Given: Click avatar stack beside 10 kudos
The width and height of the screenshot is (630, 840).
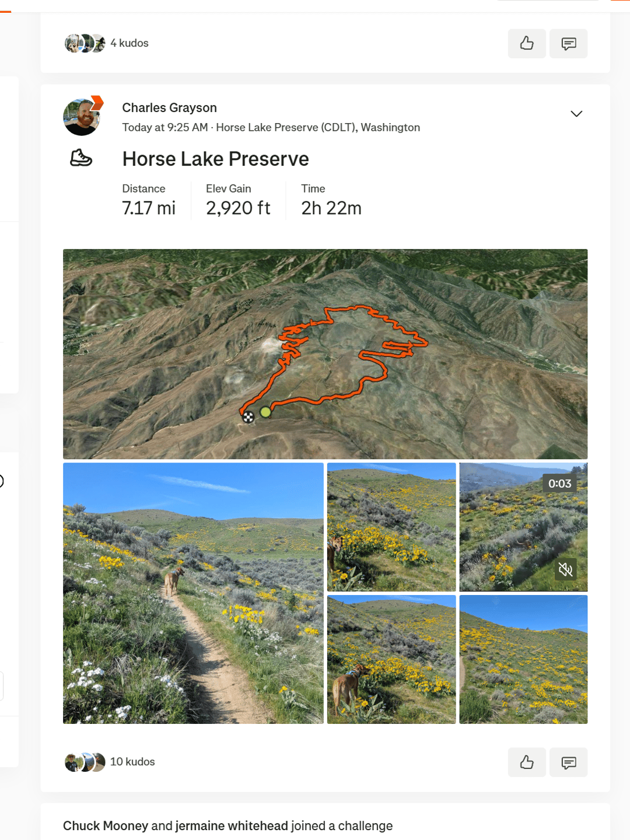Looking at the screenshot, I should (x=85, y=762).
